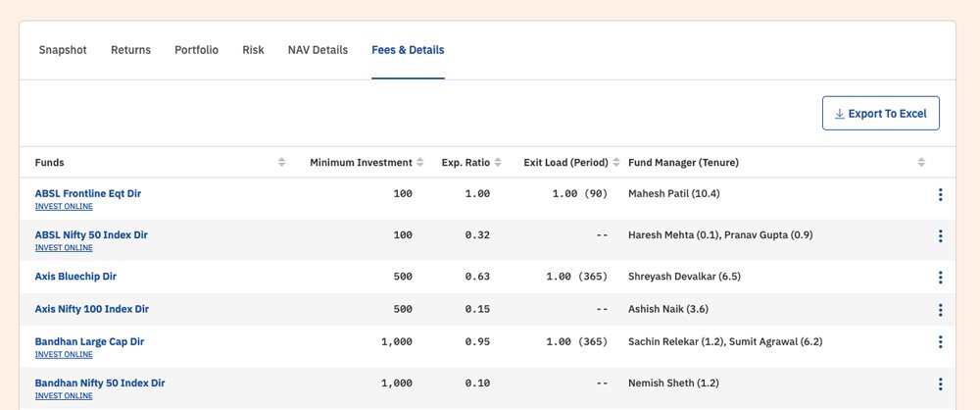Sort by Exit Load (Period) column arrows
This screenshot has width=980, height=410.
point(616,163)
